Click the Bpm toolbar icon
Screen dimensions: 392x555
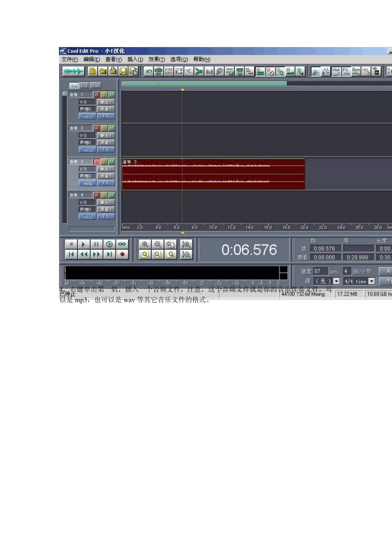(356, 71)
